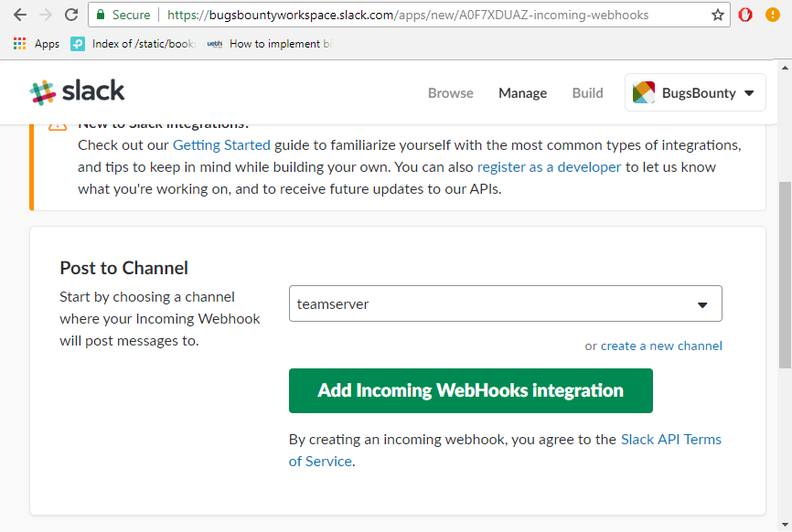Click the Opera extension icon
Image resolution: width=792 pixels, height=532 pixels.
[x=745, y=15]
